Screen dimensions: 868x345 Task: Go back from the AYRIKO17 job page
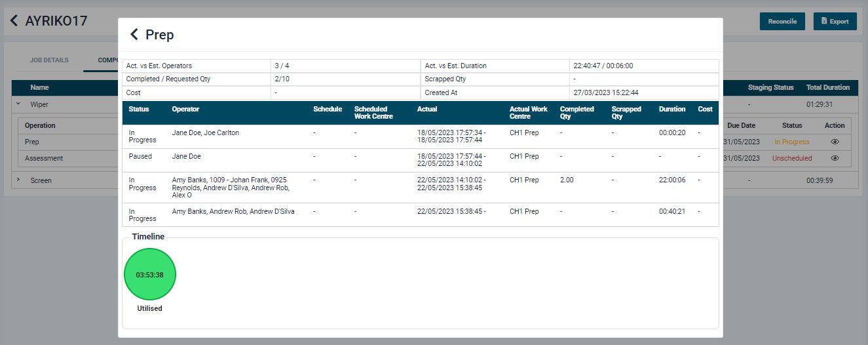click(14, 21)
